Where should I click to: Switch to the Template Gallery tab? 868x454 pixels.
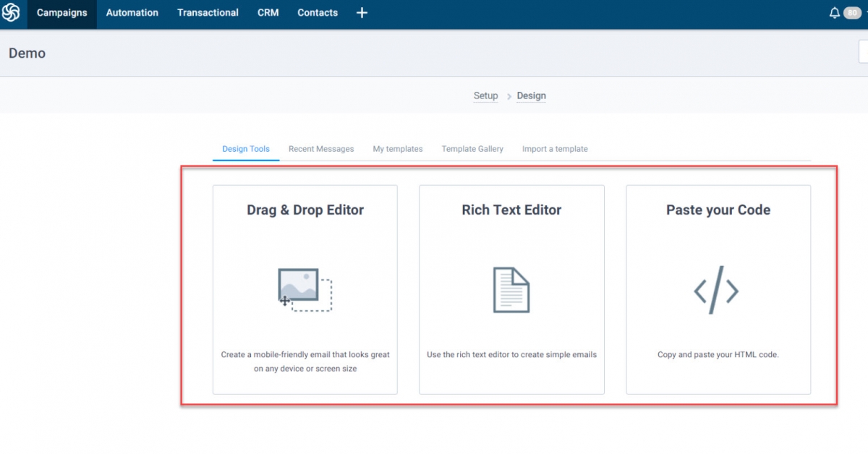[x=472, y=149]
